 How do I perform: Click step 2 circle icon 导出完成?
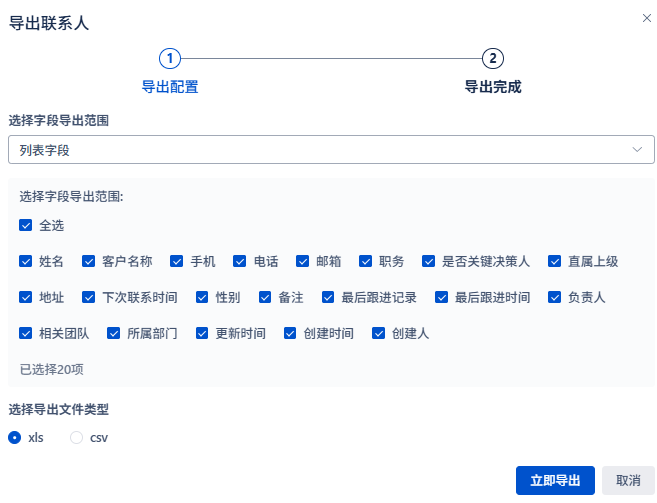493,59
